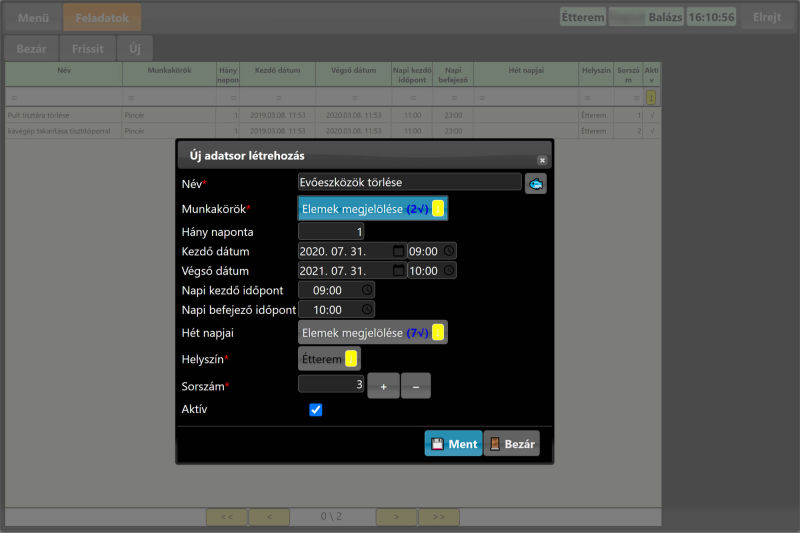Click the Hány naponta number field
Image resolution: width=800 pixels, height=533 pixels.
tap(331, 231)
